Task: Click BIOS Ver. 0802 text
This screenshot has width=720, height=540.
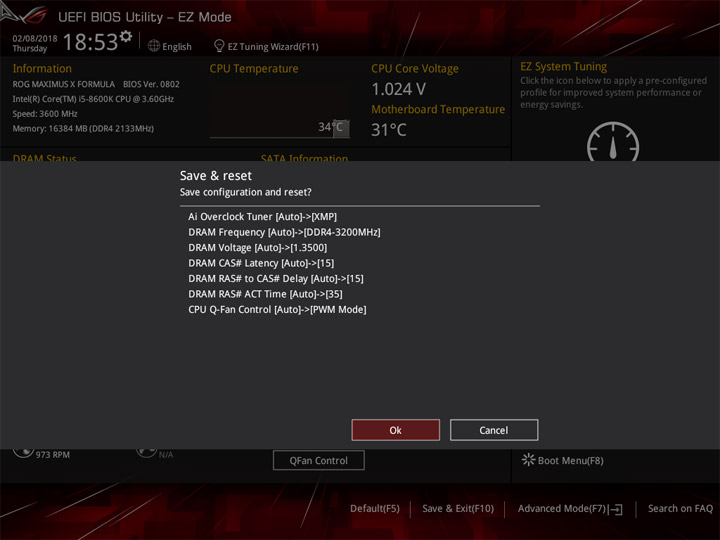Action: [151, 84]
